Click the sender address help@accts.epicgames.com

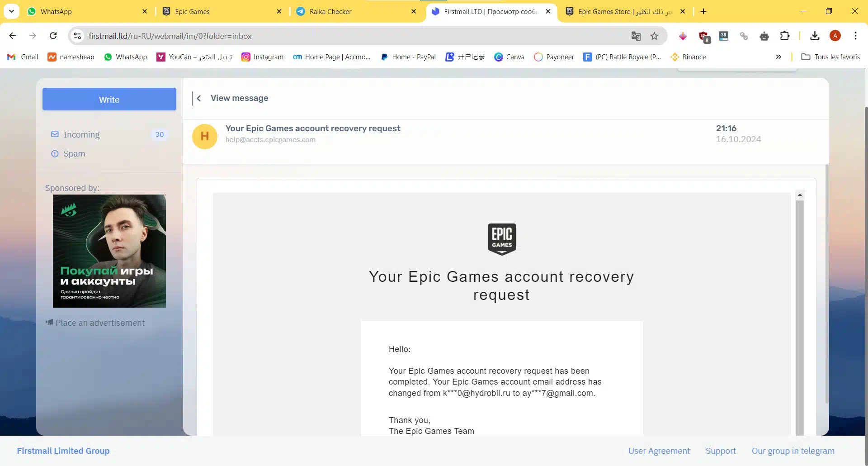click(x=270, y=140)
